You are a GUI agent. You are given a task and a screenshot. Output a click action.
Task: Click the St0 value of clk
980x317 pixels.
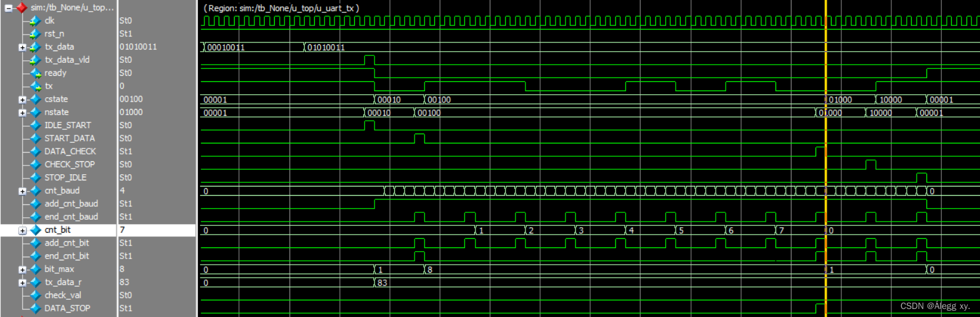pyautogui.click(x=126, y=21)
